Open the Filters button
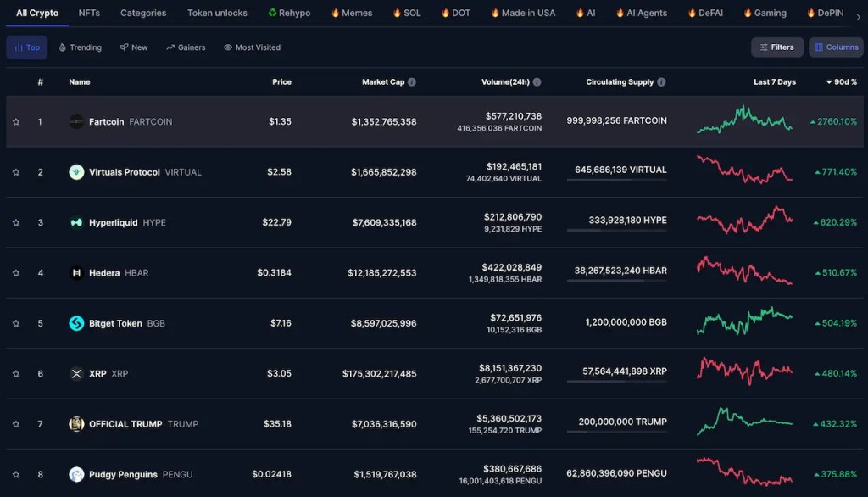 [x=776, y=47]
